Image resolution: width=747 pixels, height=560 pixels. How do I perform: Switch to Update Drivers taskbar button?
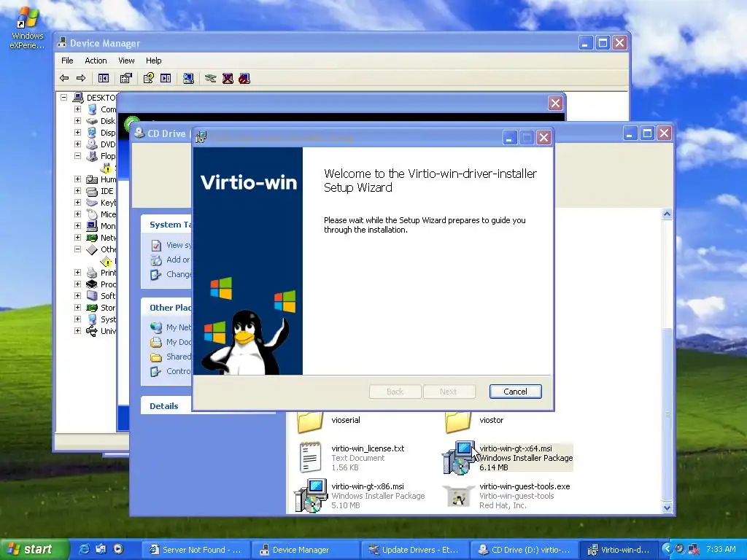pyautogui.click(x=415, y=550)
